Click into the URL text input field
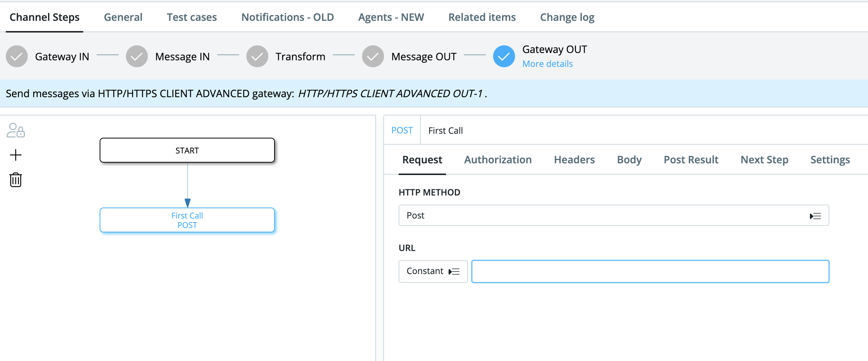Viewport: 868px width, 361px height. (x=650, y=271)
